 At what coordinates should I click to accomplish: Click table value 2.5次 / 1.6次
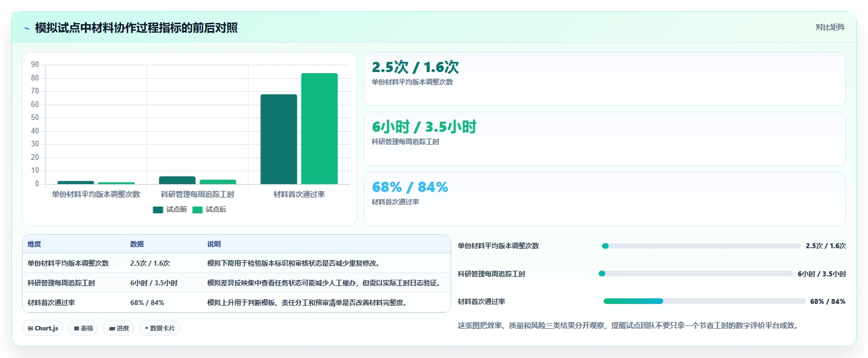[150, 263]
